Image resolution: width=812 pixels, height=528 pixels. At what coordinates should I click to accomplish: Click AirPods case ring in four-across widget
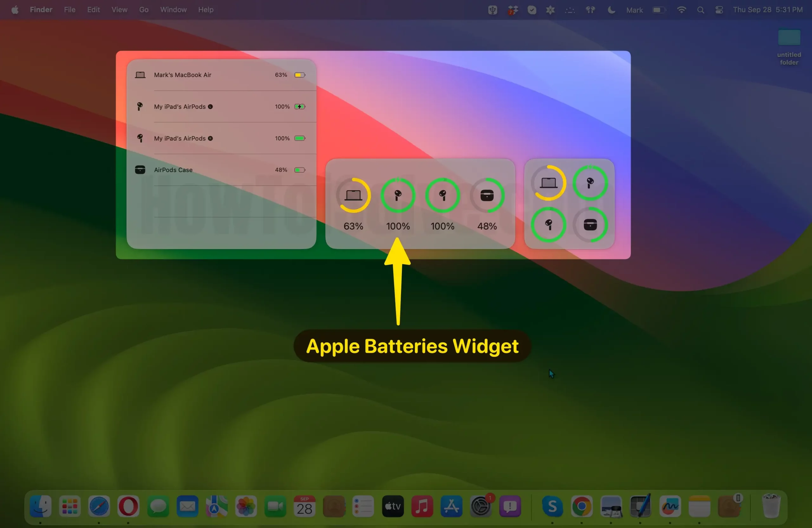[x=487, y=195]
